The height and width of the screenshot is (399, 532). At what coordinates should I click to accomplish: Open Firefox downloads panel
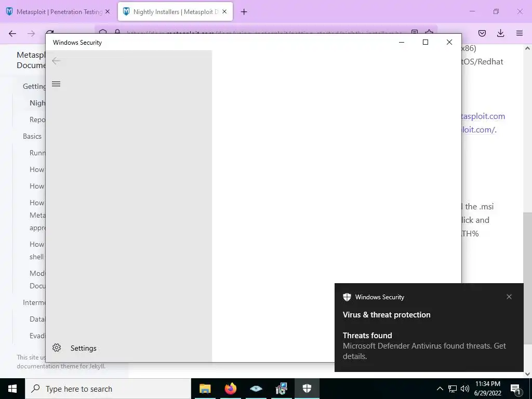(x=500, y=33)
